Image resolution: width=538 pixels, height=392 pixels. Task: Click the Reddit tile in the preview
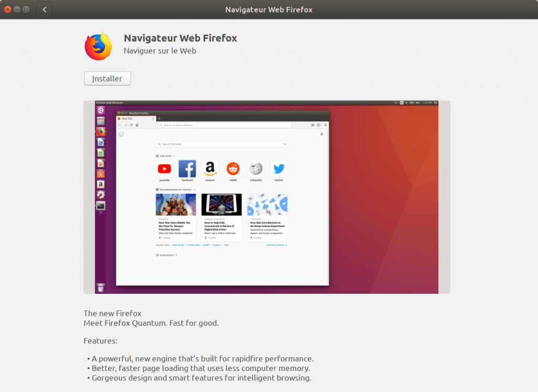[x=233, y=169]
